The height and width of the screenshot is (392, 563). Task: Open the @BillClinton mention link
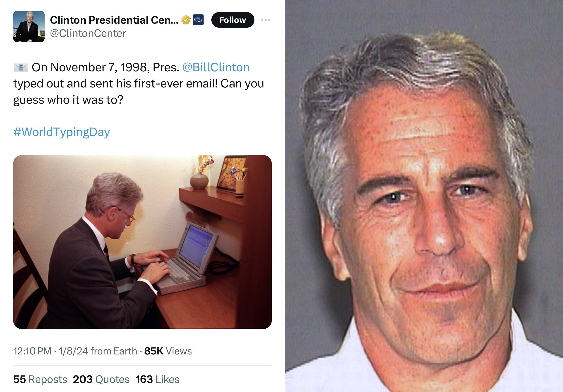point(216,67)
